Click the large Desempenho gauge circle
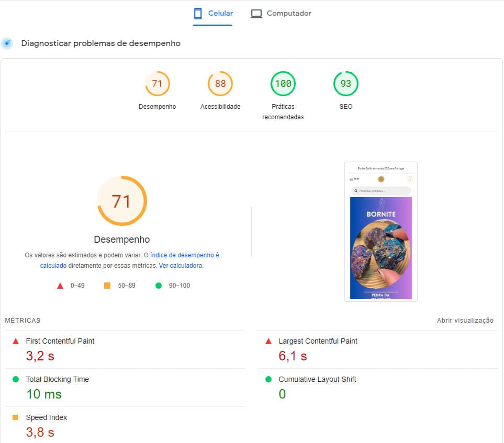This screenshot has width=504, height=443. click(x=122, y=201)
